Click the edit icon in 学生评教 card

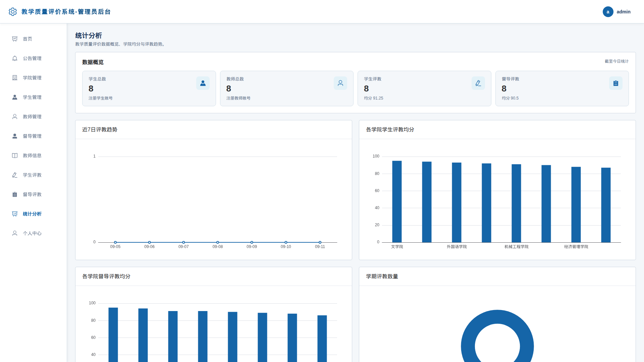click(x=478, y=83)
